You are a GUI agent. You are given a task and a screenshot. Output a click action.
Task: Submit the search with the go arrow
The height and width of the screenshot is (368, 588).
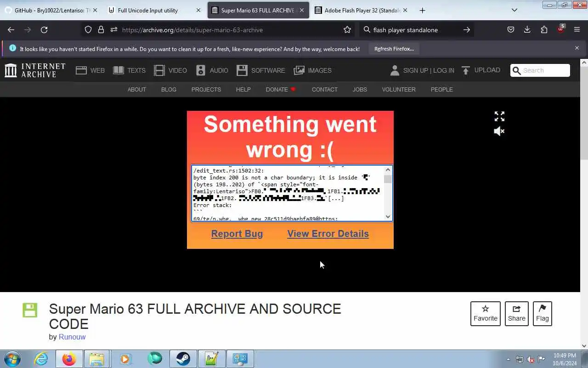click(x=466, y=30)
